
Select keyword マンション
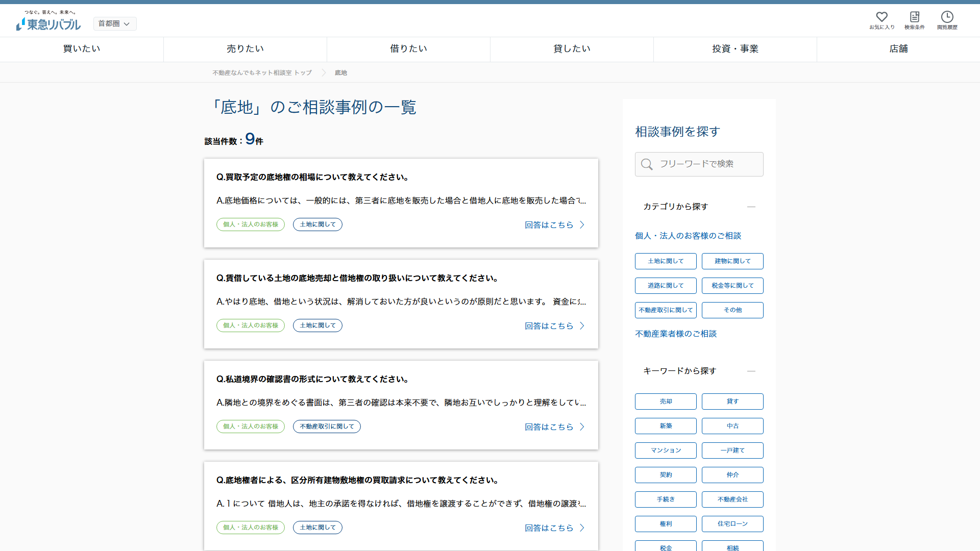click(x=666, y=450)
